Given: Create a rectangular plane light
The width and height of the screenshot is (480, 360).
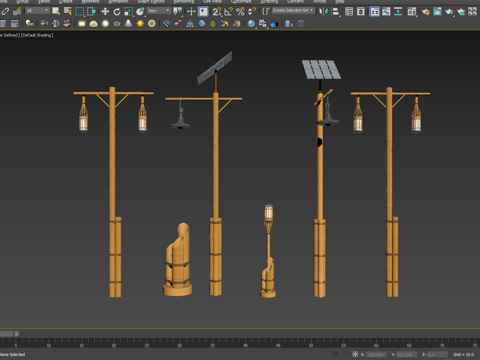Looking at the screenshot, I should 82,23.
